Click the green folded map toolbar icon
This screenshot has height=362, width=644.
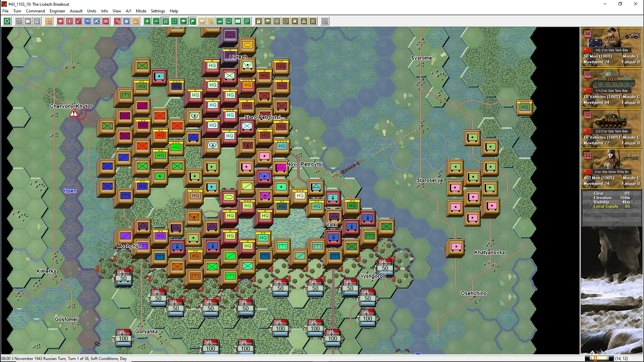pyautogui.click(x=238, y=21)
